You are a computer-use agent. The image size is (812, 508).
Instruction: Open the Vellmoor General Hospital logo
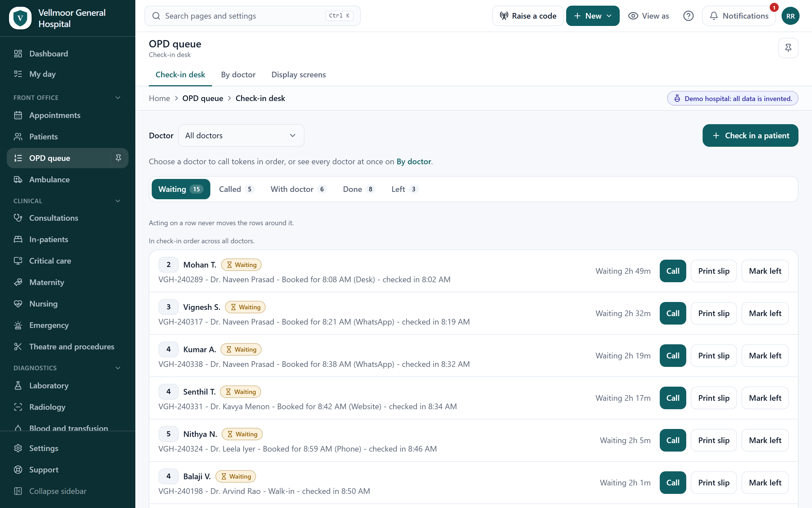coord(20,18)
